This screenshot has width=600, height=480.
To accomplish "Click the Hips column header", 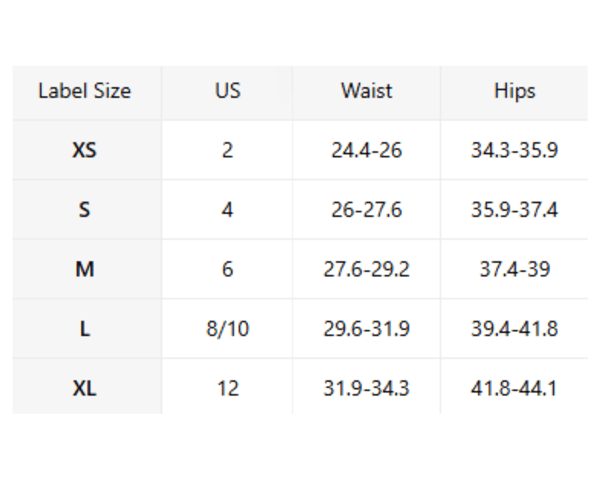I will click(514, 91).
